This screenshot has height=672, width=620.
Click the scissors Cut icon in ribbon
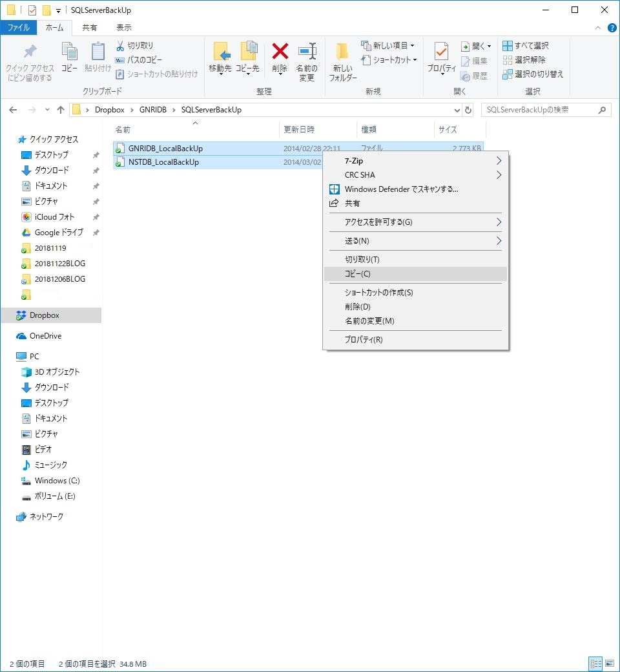pyautogui.click(x=121, y=46)
